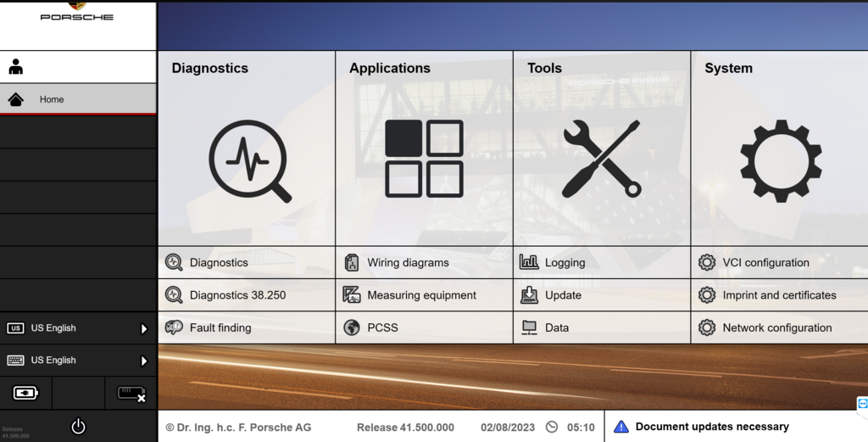Screen dimensions: 868x442
Task: Click the Dr. Ing. h.c. F. Porsche AG copyright
Action: (x=238, y=427)
